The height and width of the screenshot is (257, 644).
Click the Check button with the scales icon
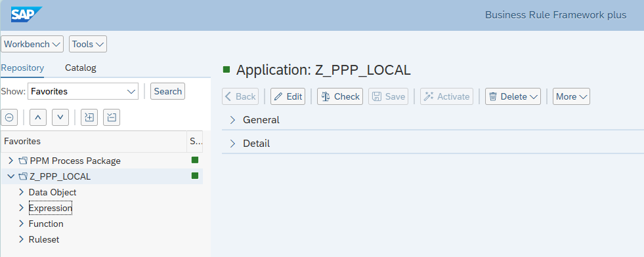[x=340, y=96]
